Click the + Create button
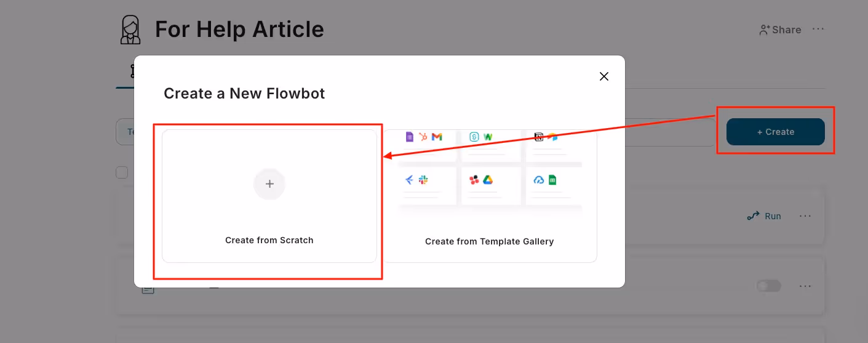The height and width of the screenshot is (343, 868). point(775,132)
